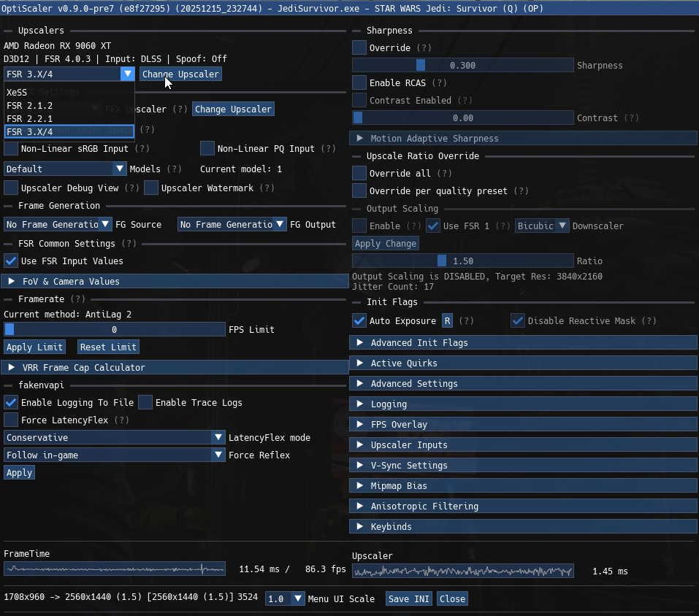Toggle Disable Reactive Mask off
699x616 pixels.
pyautogui.click(x=518, y=320)
